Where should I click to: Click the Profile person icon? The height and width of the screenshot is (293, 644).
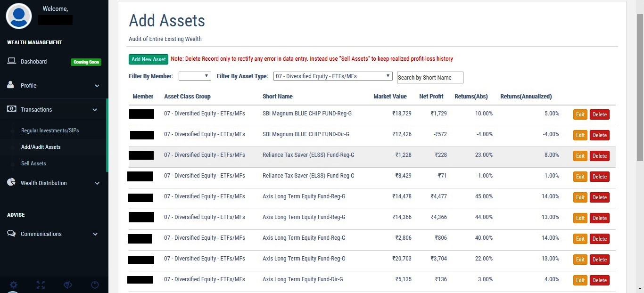(11, 85)
